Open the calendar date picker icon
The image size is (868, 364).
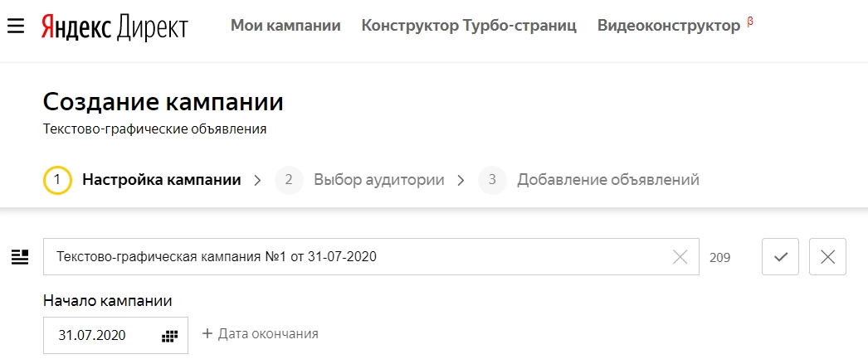click(x=170, y=336)
